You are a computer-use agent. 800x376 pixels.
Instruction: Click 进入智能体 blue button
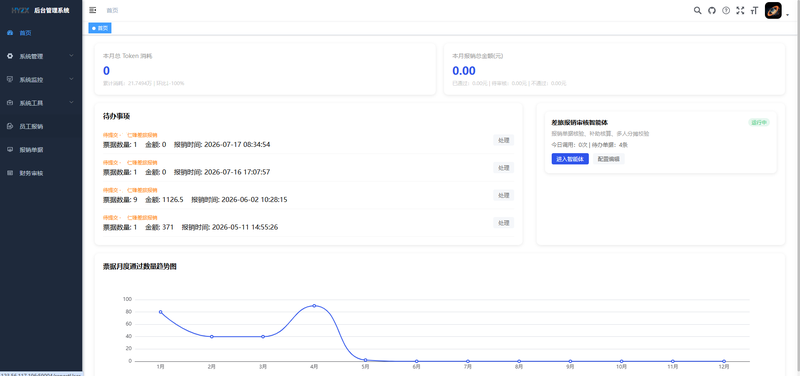(570, 159)
